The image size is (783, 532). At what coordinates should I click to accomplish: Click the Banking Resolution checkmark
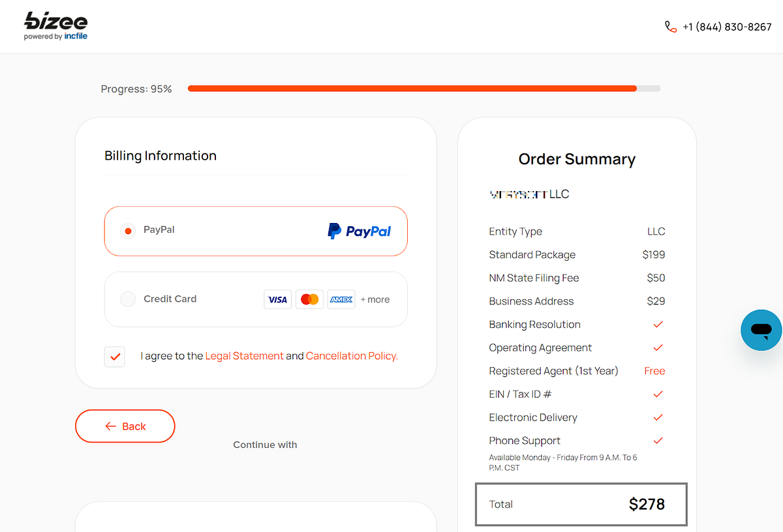click(x=658, y=324)
